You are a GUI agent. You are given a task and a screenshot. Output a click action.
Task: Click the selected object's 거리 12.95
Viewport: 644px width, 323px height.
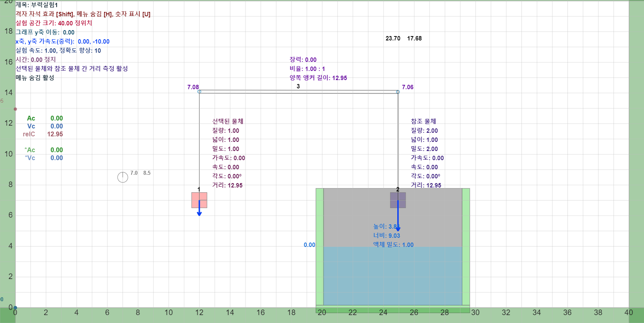[x=227, y=185]
